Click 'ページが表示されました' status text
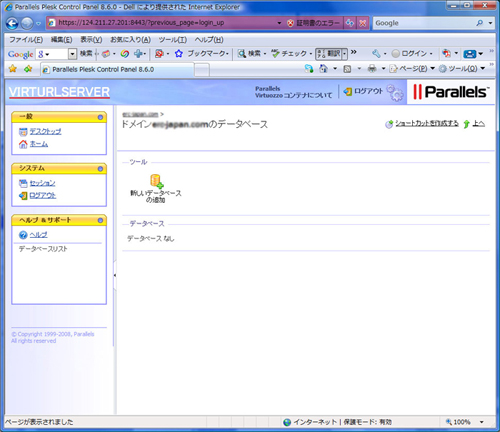The height and width of the screenshot is (432, 500). 39,422
